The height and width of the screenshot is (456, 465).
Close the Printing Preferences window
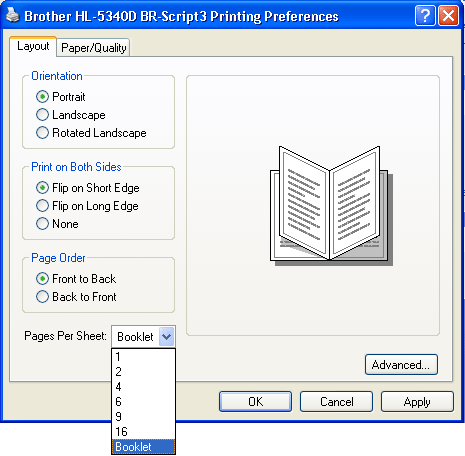pyautogui.click(x=448, y=15)
